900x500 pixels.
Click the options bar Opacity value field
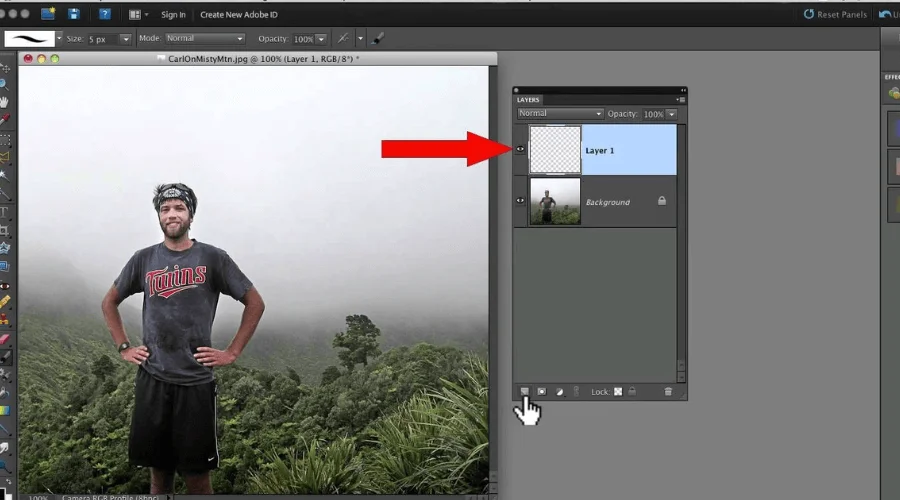pyautogui.click(x=304, y=39)
